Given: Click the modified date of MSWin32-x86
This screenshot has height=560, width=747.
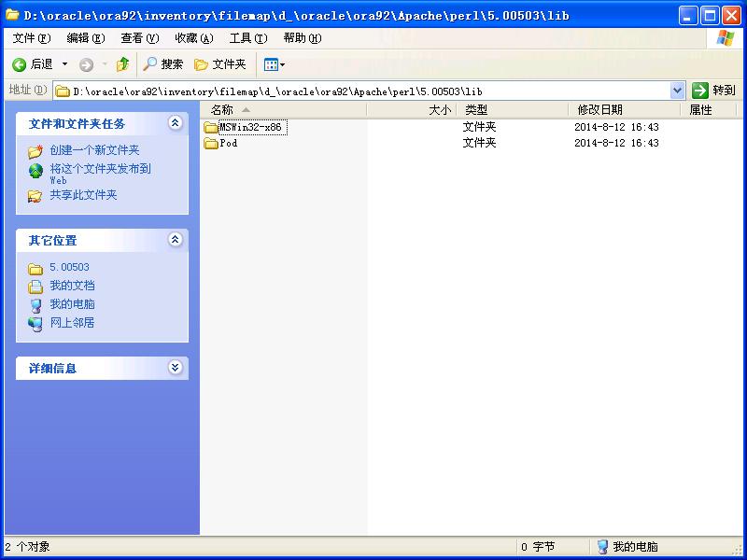Looking at the screenshot, I should click(x=616, y=127).
